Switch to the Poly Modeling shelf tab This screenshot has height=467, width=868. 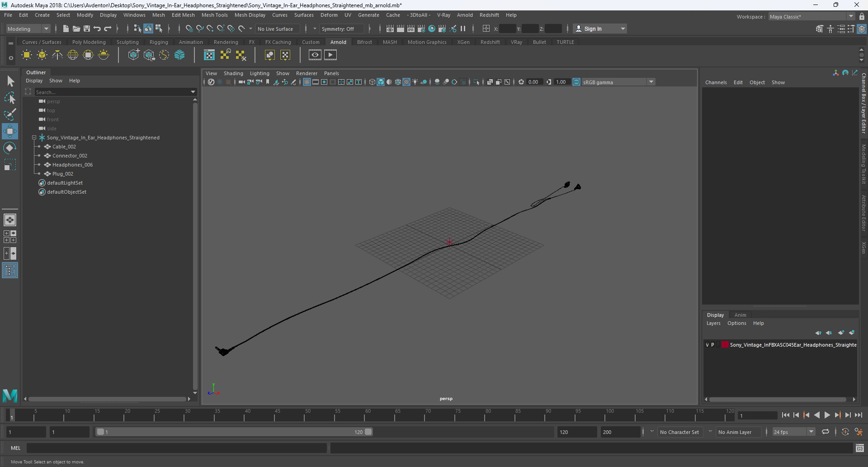[89, 42]
